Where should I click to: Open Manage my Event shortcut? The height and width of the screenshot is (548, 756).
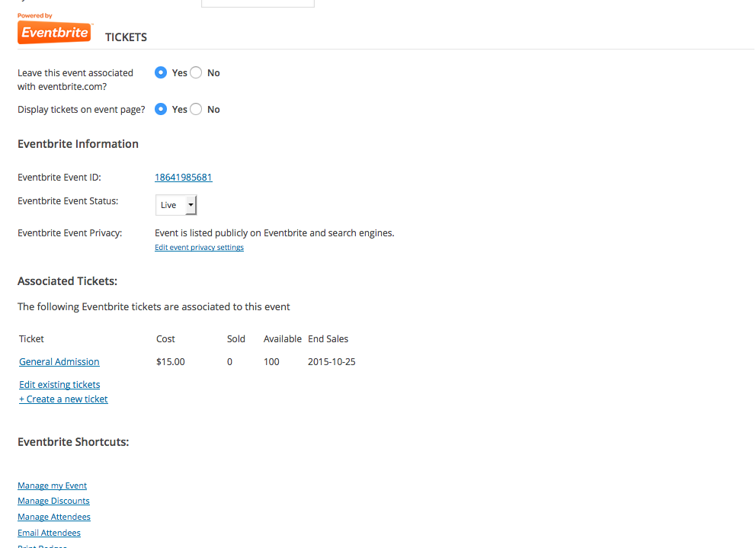pos(53,486)
